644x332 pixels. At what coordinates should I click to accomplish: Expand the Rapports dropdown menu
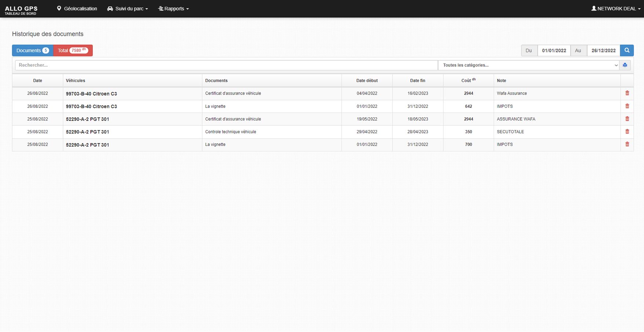point(173,9)
